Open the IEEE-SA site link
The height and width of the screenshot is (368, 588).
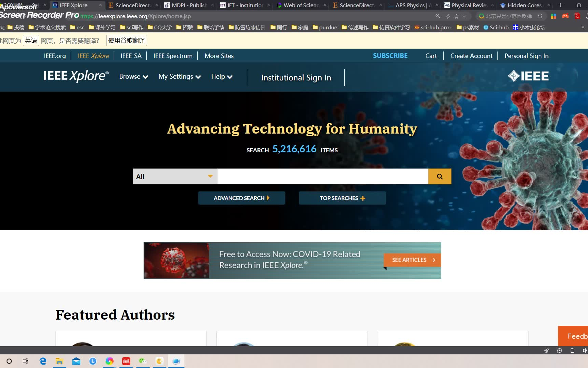[131, 56]
